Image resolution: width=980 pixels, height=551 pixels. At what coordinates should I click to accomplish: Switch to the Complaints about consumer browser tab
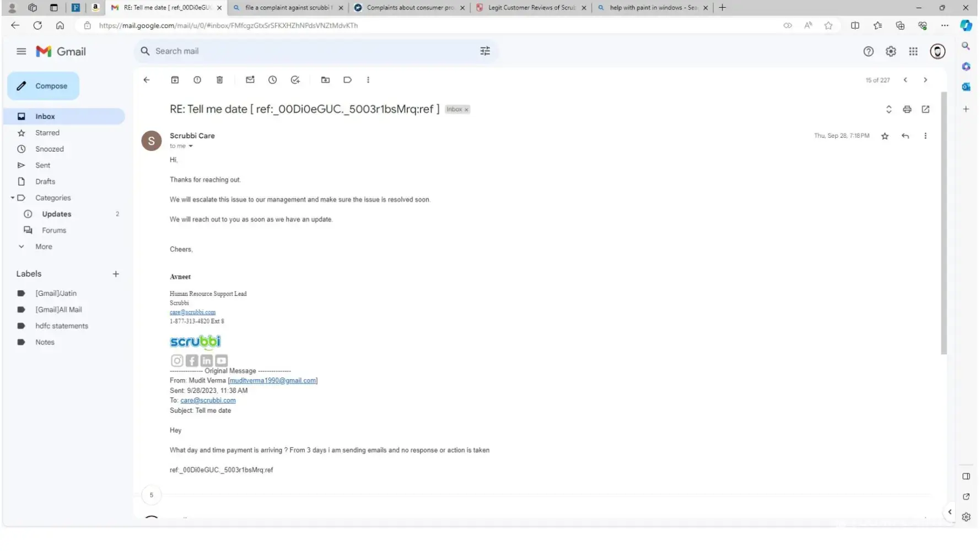click(x=410, y=8)
